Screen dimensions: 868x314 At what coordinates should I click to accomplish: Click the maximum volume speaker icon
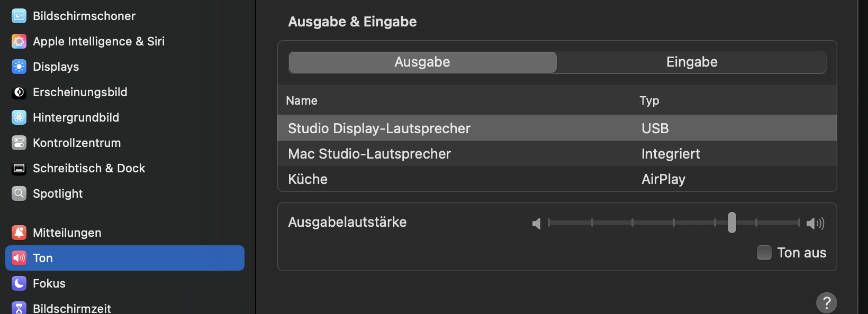(815, 224)
